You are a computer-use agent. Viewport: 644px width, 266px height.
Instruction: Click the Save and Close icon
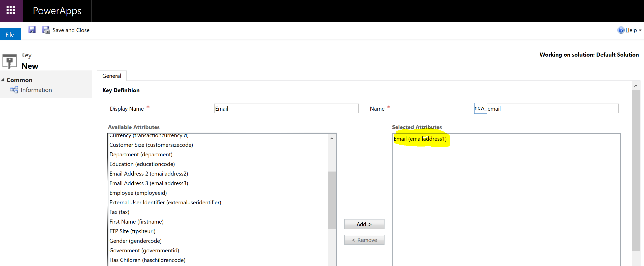46,30
